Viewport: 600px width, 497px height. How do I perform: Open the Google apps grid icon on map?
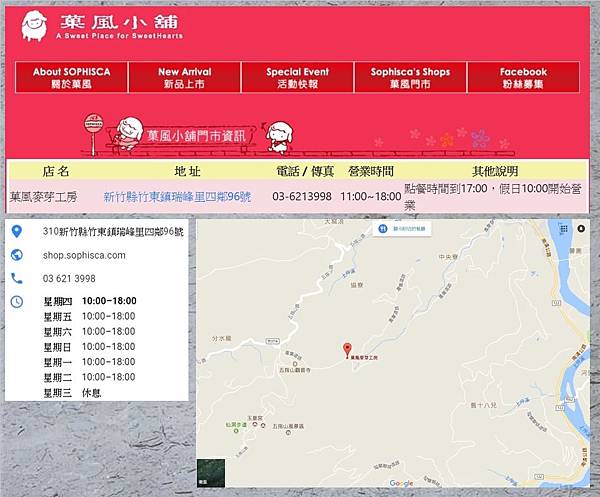(564, 229)
